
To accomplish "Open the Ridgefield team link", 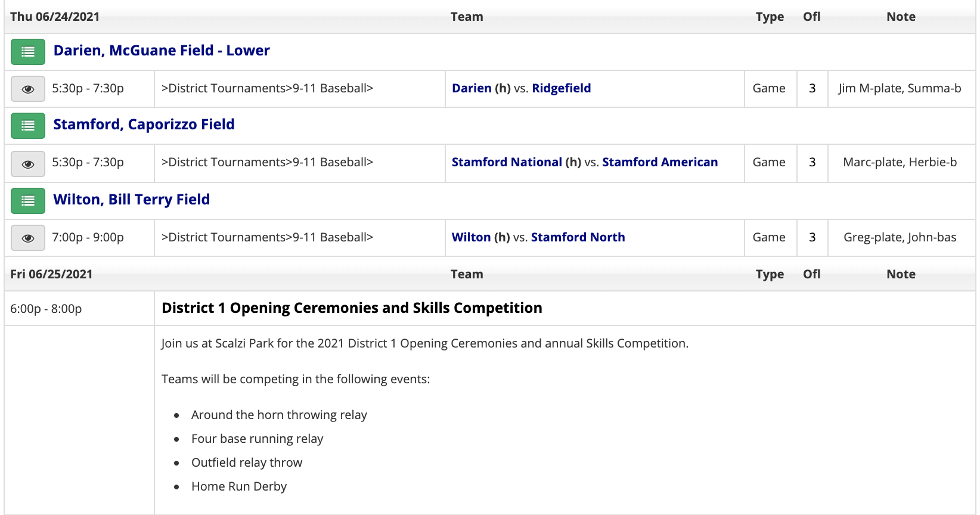I will click(561, 88).
